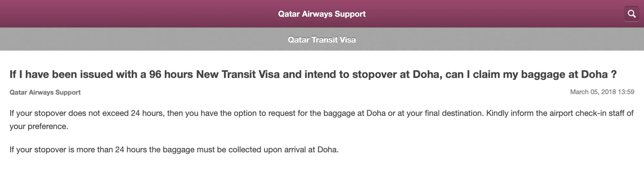Click "If I have been issued" title start
Image resolution: width=644 pixels, height=169 pixels.
pyautogui.click(x=61, y=74)
